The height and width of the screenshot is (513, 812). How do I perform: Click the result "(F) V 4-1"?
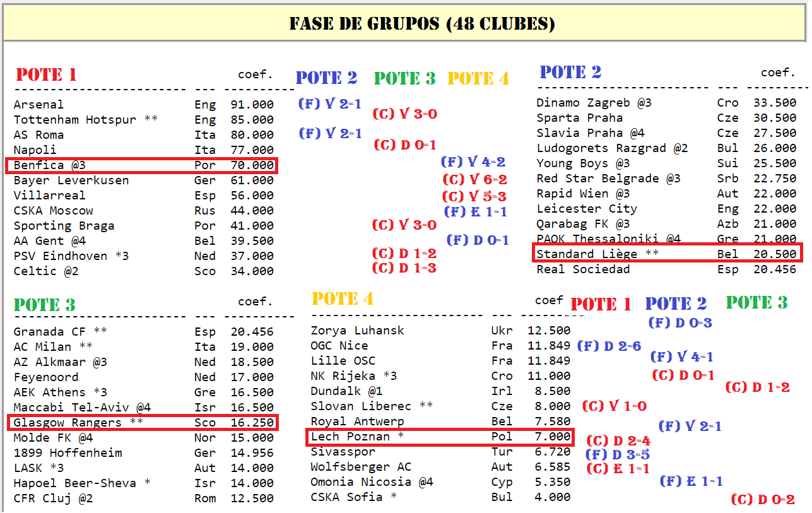tap(682, 357)
